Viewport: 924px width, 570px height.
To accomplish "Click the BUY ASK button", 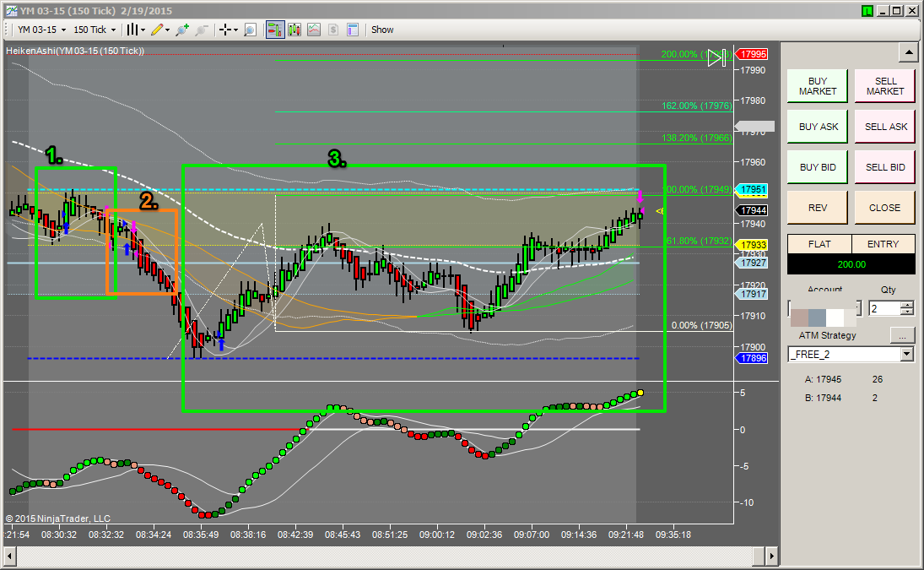I will tap(818, 127).
